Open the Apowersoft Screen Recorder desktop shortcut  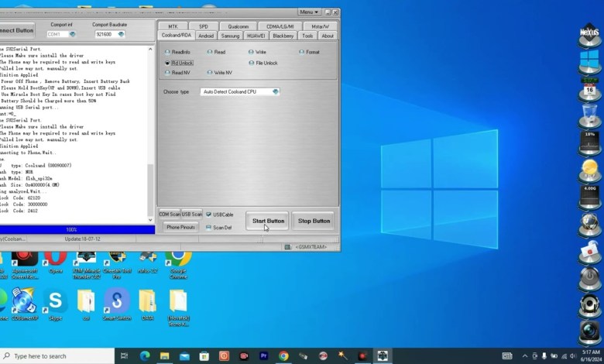[25, 264]
